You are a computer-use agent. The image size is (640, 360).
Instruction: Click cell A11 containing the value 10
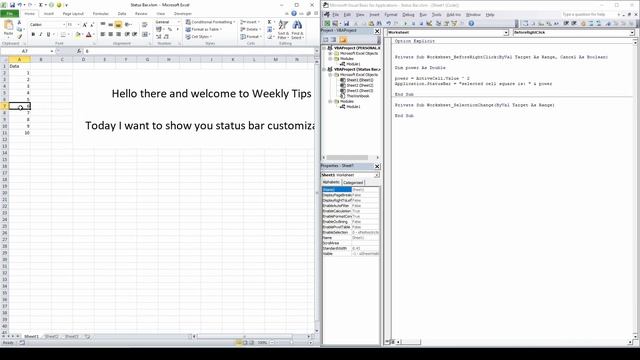(19, 133)
